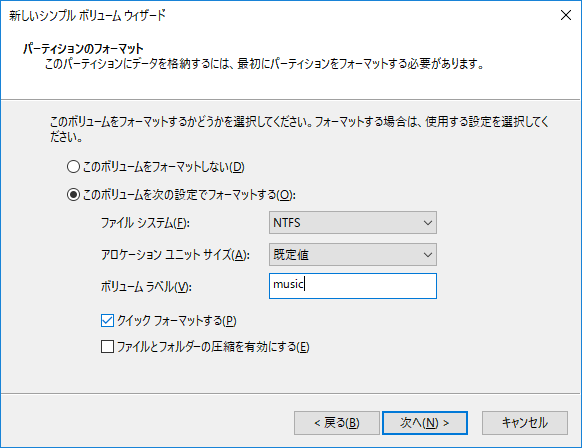Click the ファイル システム(F): label text

(145, 223)
